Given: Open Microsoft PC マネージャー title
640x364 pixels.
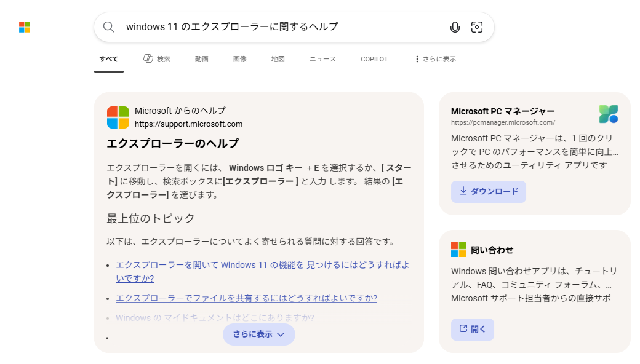Looking at the screenshot, I should [x=503, y=111].
